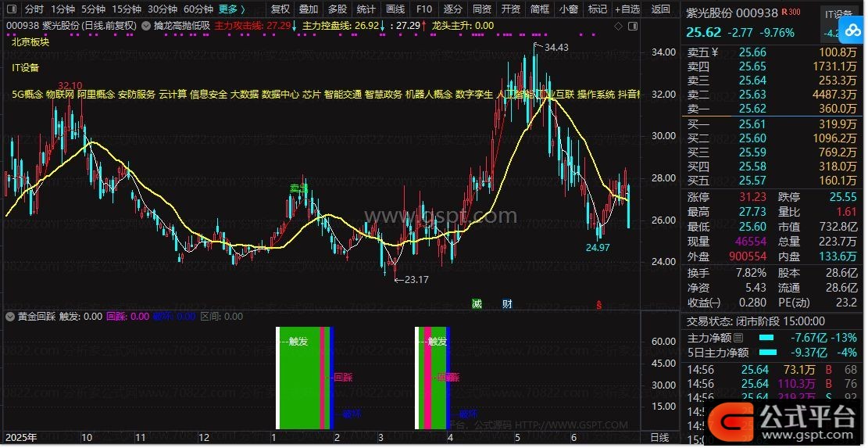Open the 多股 multi-stock view
This screenshot has height=448, width=868.
338,9
